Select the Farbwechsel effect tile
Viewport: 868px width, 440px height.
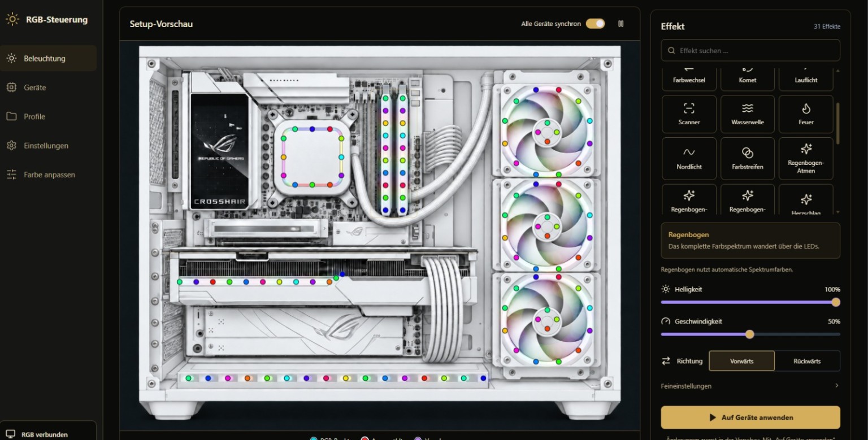click(689, 79)
